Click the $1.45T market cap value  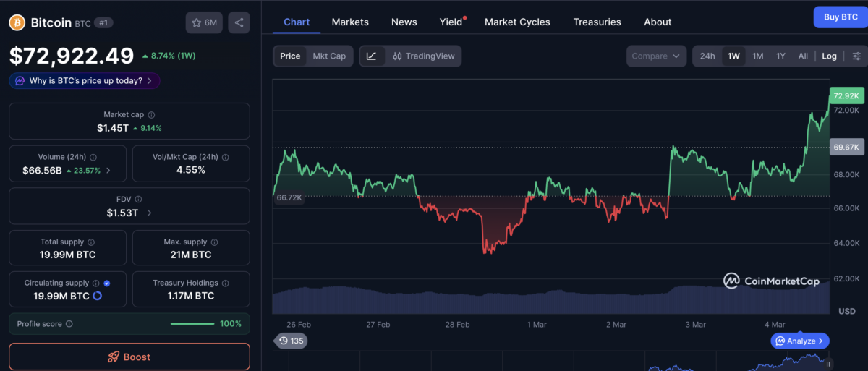[113, 128]
